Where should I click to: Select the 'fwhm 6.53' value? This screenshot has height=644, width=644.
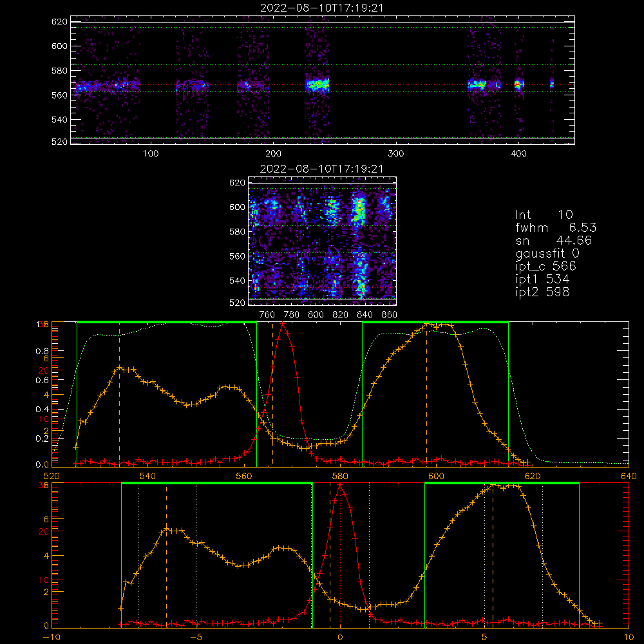click(x=556, y=227)
